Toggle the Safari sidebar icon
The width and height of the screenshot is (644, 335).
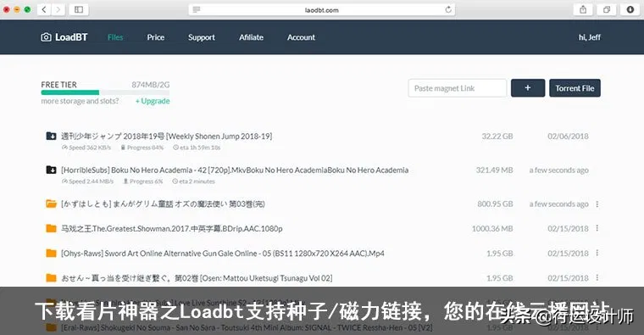[79, 9]
